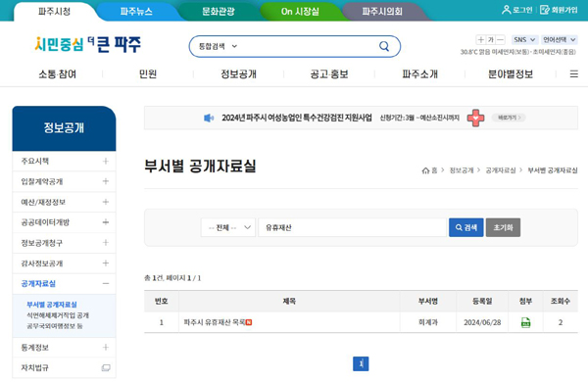Open the 민원 main menu
The width and height of the screenshot is (588, 382).
(148, 74)
